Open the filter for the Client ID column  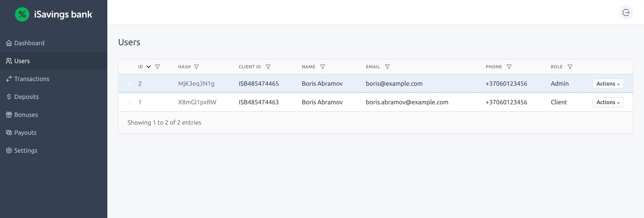tap(268, 66)
